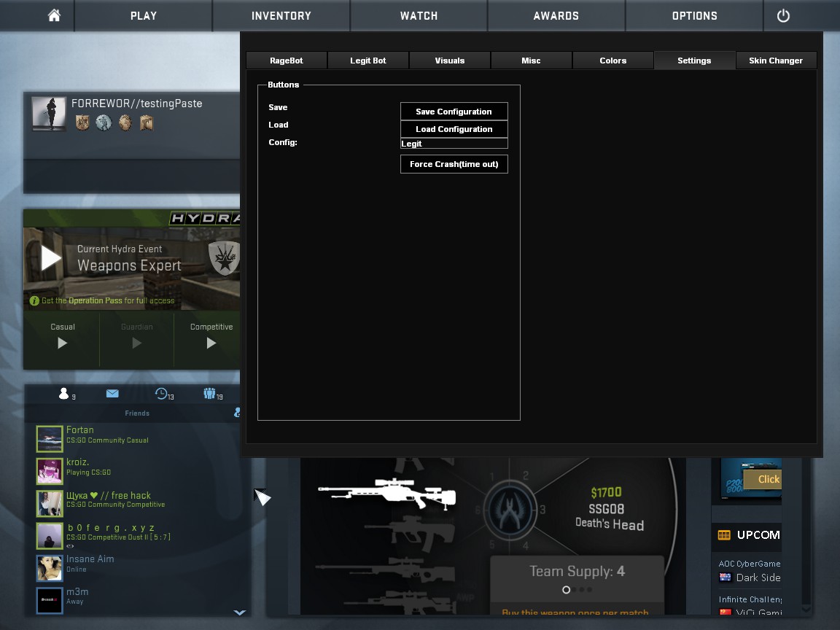840x630 pixels.
Task: Select friend b0ferg.xyz
Action: point(137,535)
